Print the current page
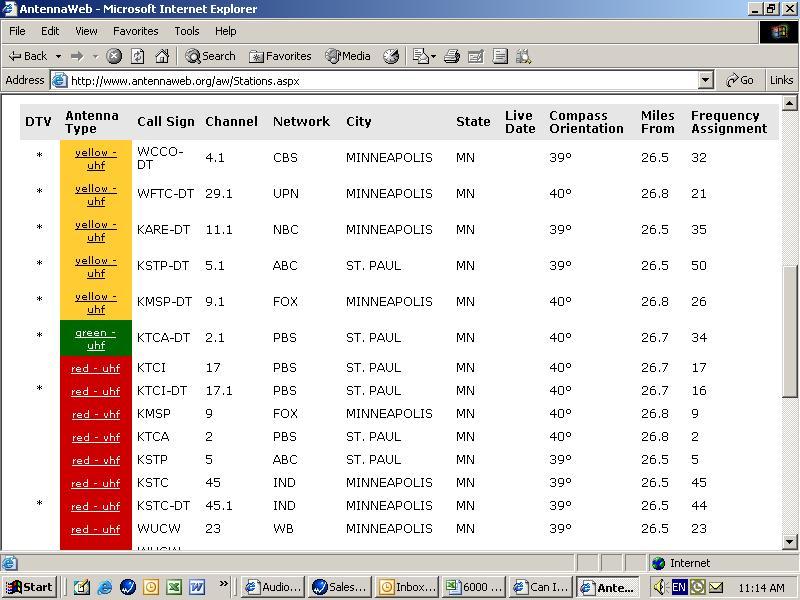The height and width of the screenshot is (600, 800). coord(452,56)
